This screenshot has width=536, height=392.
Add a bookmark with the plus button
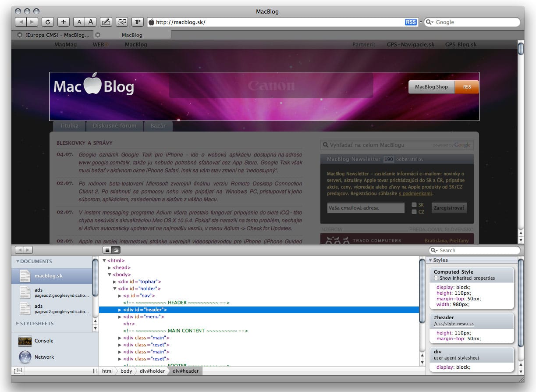pos(64,22)
